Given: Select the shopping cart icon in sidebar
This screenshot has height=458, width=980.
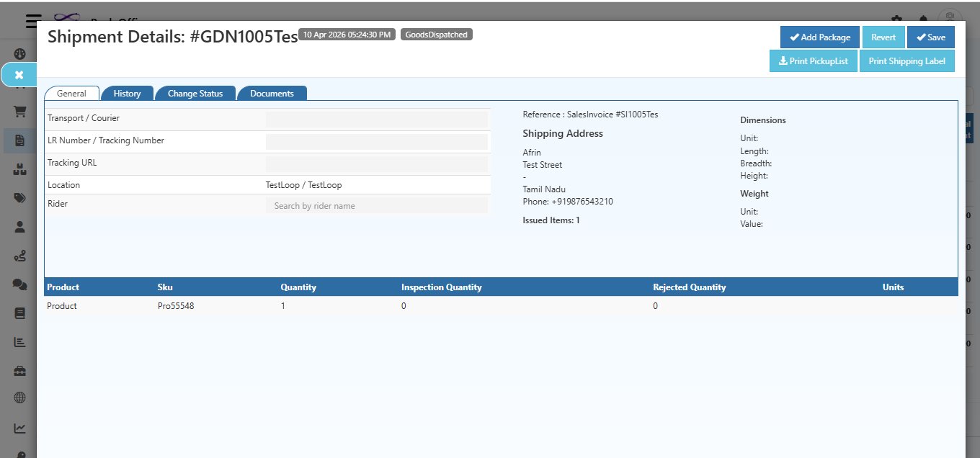Looking at the screenshot, I should point(19,111).
